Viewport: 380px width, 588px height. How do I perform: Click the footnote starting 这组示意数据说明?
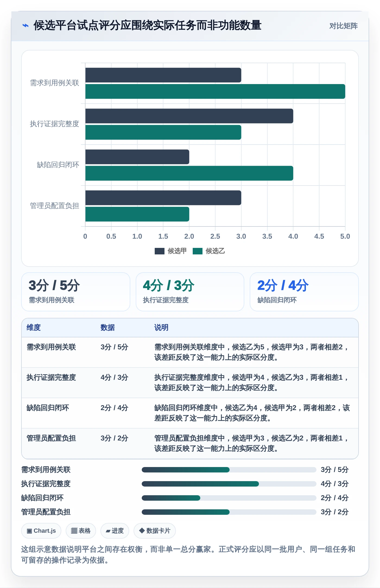(x=188, y=555)
